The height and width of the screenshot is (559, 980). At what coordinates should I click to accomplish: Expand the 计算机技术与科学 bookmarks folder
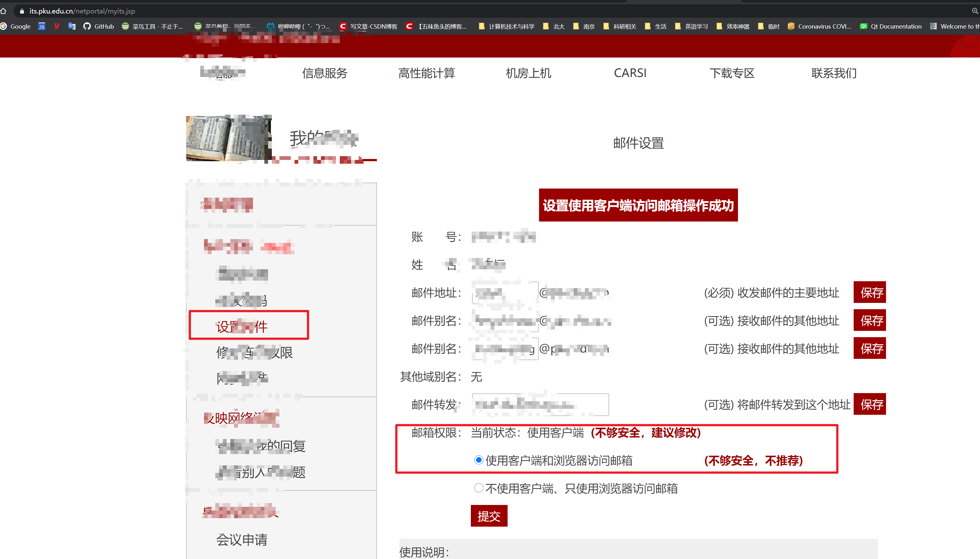coord(507,26)
